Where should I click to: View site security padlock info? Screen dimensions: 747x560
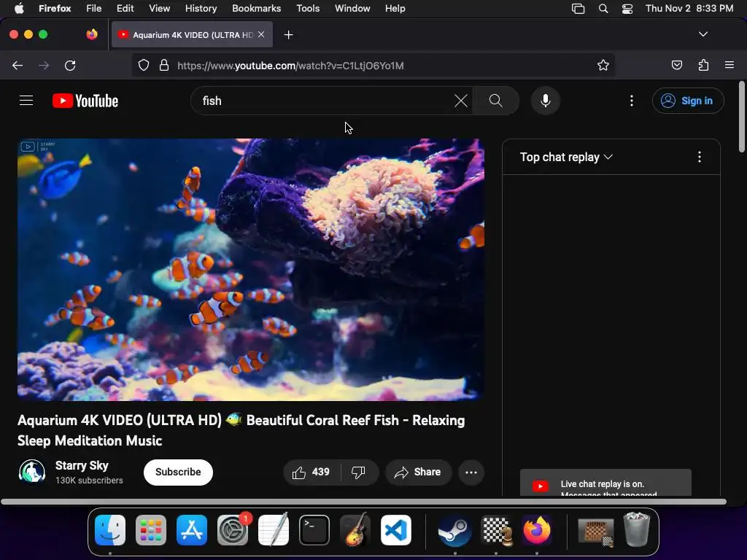point(164,65)
